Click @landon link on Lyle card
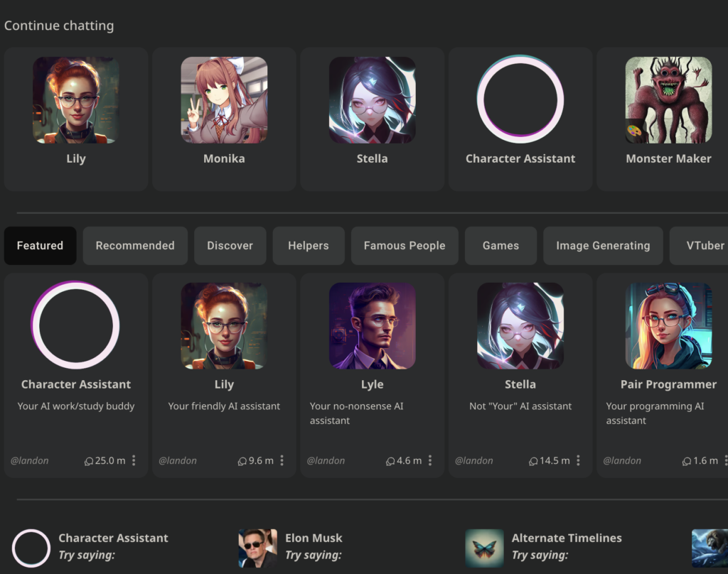728x574 pixels. [x=326, y=461]
